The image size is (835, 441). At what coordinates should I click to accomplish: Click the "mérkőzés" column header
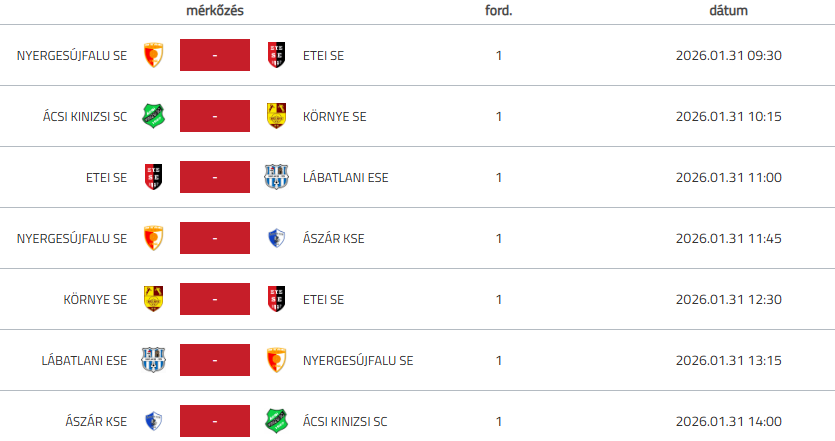coord(215,10)
